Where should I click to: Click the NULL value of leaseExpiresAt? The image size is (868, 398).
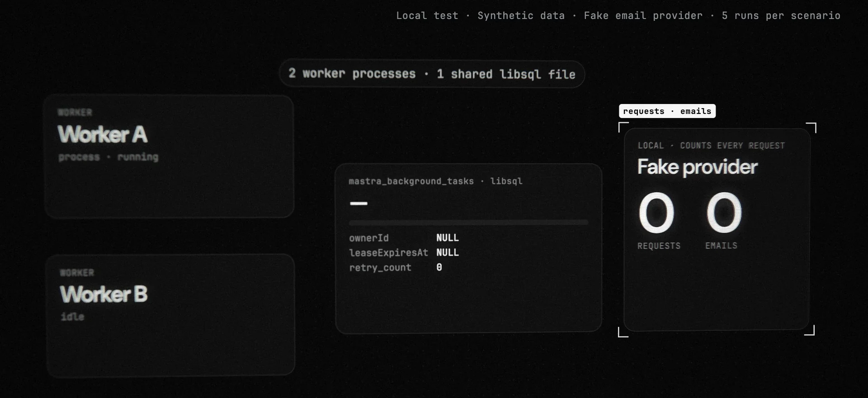point(448,253)
